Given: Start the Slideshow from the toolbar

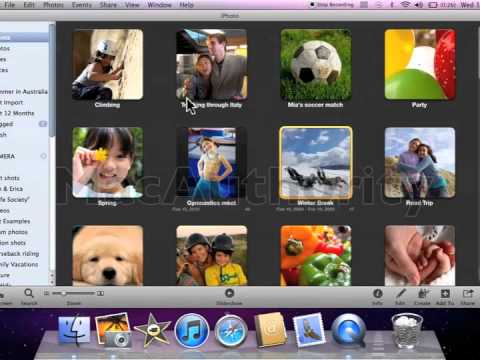Looking at the screenshot, I should pos(229,296).
